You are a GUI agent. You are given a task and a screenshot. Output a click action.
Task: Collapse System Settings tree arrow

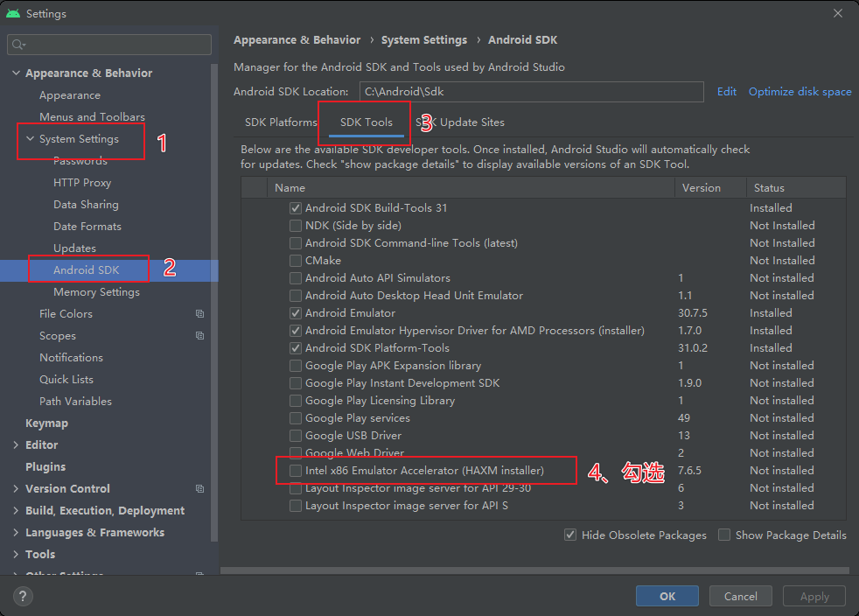30,138
